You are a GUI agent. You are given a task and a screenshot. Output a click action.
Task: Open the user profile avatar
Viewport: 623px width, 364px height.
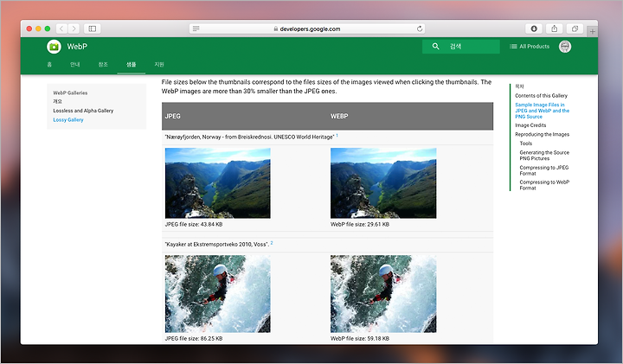(x=565, y=47)
